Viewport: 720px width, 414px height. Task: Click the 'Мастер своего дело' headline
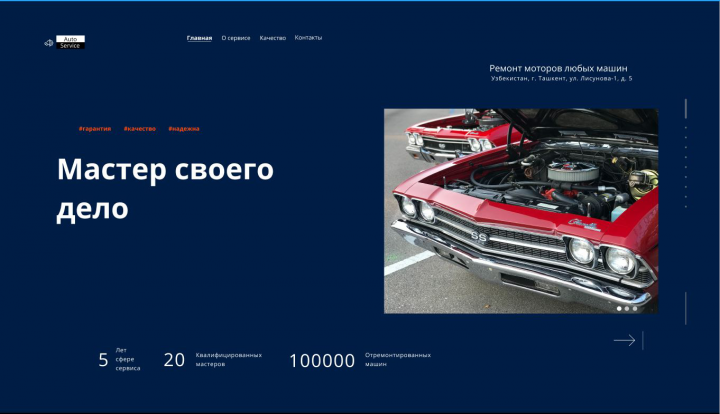click(x=165, y=189)
